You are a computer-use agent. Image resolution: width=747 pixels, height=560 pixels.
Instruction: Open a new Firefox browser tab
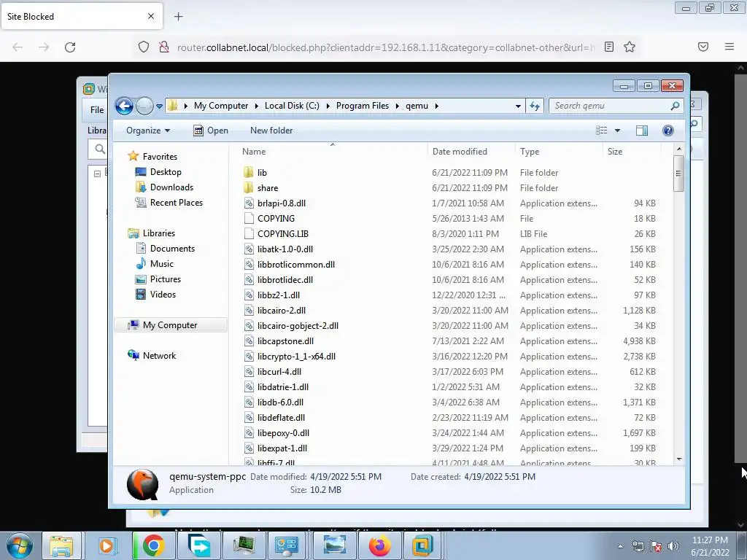[x=178, y=17]
